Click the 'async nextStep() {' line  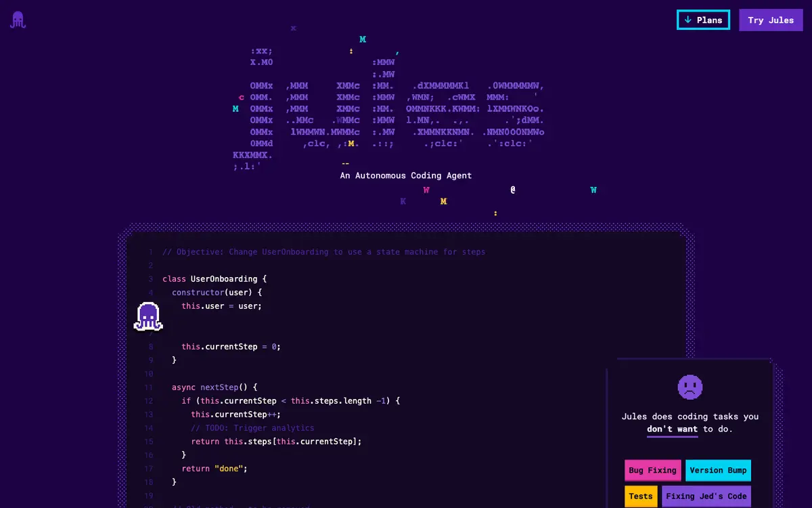click(x=215, y=387)
